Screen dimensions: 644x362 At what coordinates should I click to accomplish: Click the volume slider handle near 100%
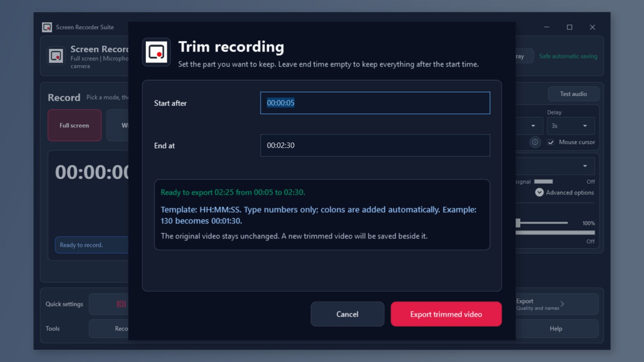click(518, 222)
